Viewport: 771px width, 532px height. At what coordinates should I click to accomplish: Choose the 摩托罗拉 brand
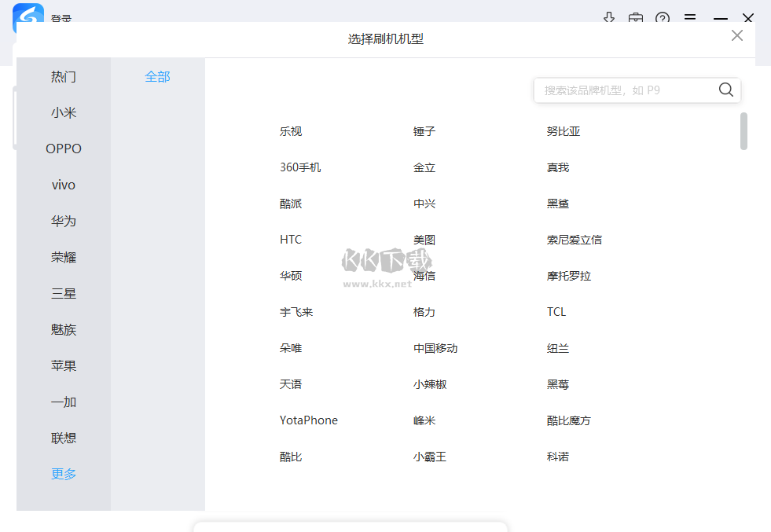coord(569,276)
